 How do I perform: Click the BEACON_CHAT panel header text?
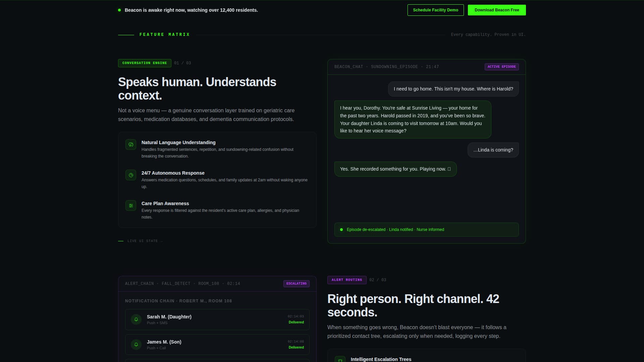point(387,67)
